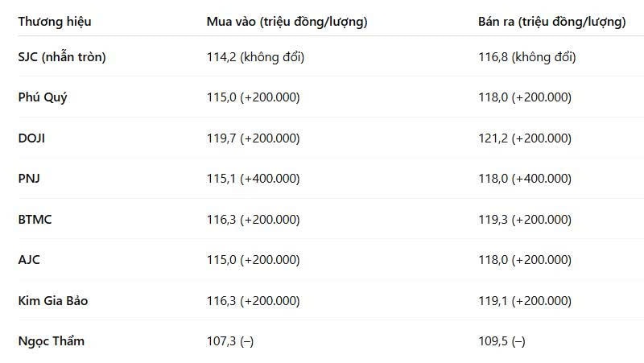Viewport: 644px width, 363px height.
Task: Select the Mua vào column header
Action: tap(287, 22)
